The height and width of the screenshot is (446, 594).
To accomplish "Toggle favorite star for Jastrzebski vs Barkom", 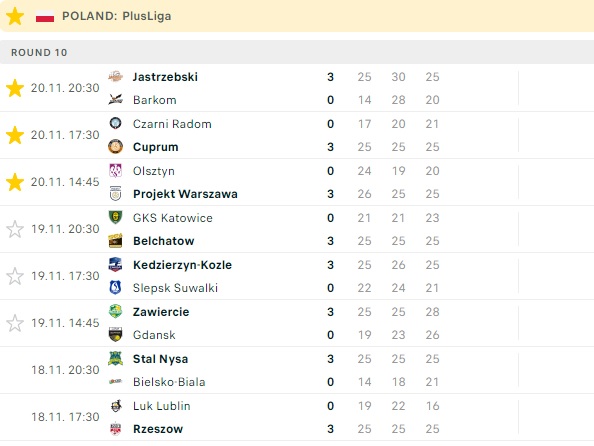I will pyautogui.click(x=15, y=88).
